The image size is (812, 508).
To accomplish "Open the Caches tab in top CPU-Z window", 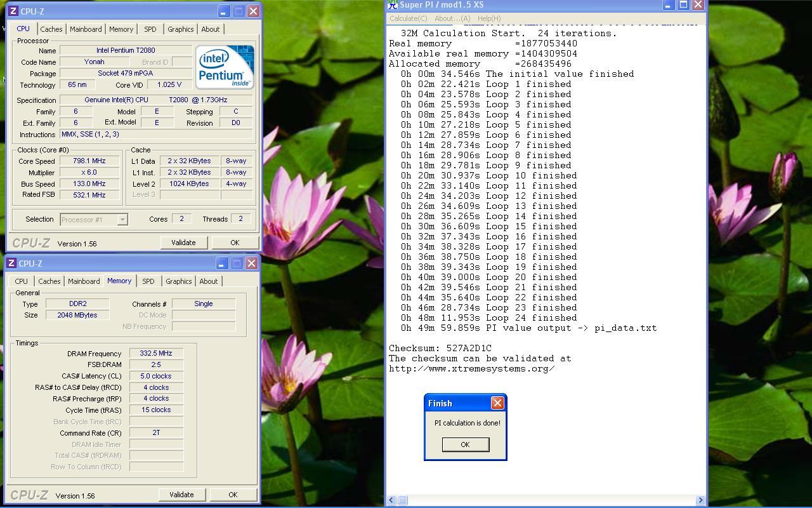I will 51,29.
